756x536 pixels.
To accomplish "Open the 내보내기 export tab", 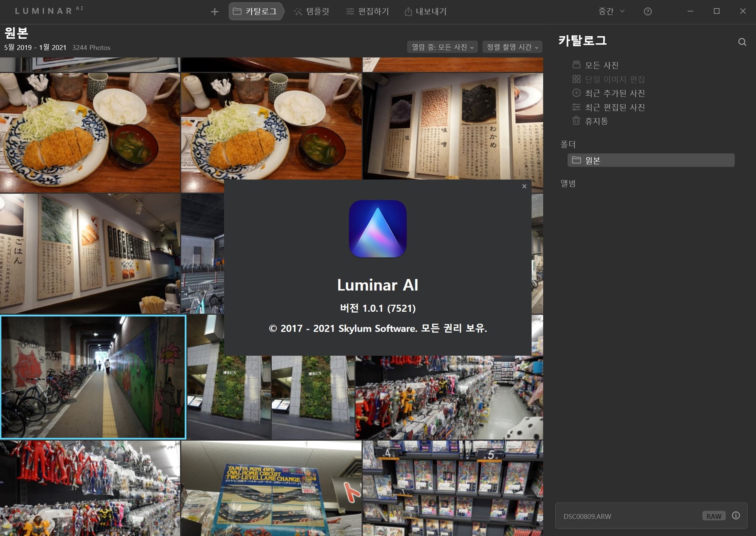I will 426,11.
